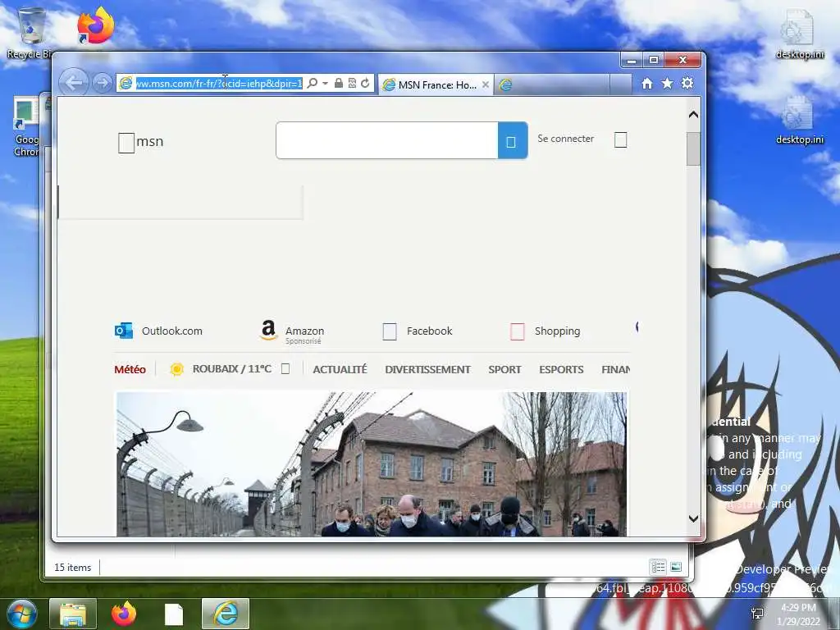Open the Windows Start menu
Image resolution: width=840 pixels, height=630 pixels.
click(x=21, y=614)
